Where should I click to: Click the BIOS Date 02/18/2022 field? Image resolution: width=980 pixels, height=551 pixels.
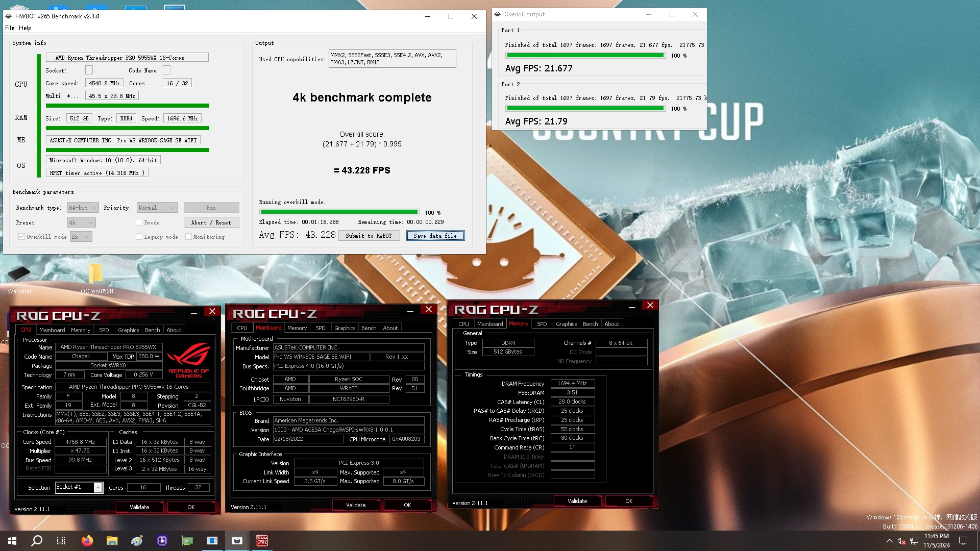point(308,439)
